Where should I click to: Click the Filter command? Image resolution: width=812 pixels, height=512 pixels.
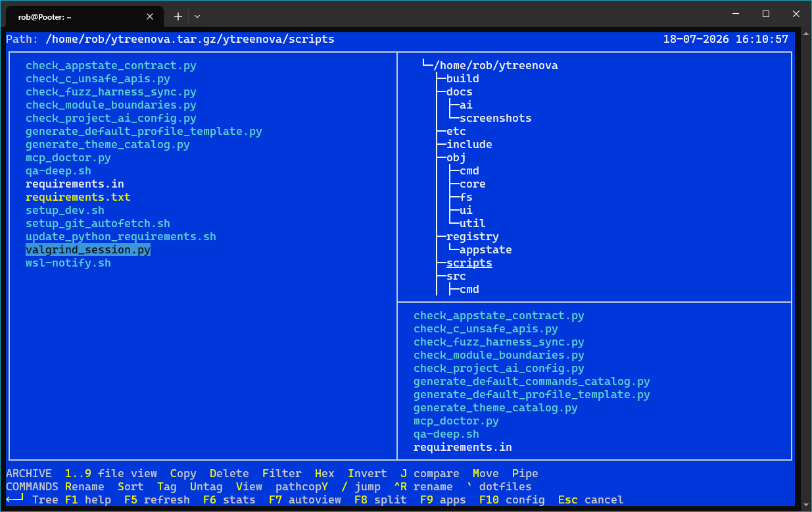pos(282,474)
